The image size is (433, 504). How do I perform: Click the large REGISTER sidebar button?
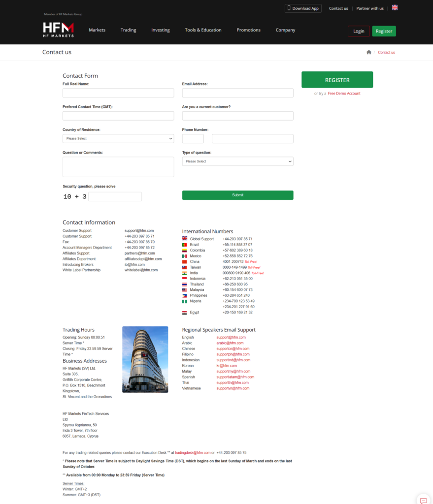click(337, 80)
